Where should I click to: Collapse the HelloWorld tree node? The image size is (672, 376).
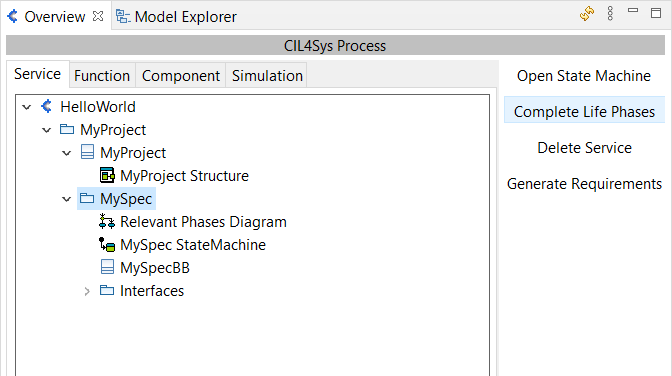(27, 107)
